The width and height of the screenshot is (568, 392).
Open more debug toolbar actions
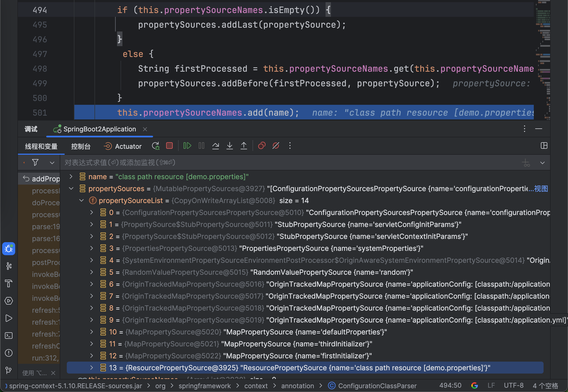click(x=290, y=146)
